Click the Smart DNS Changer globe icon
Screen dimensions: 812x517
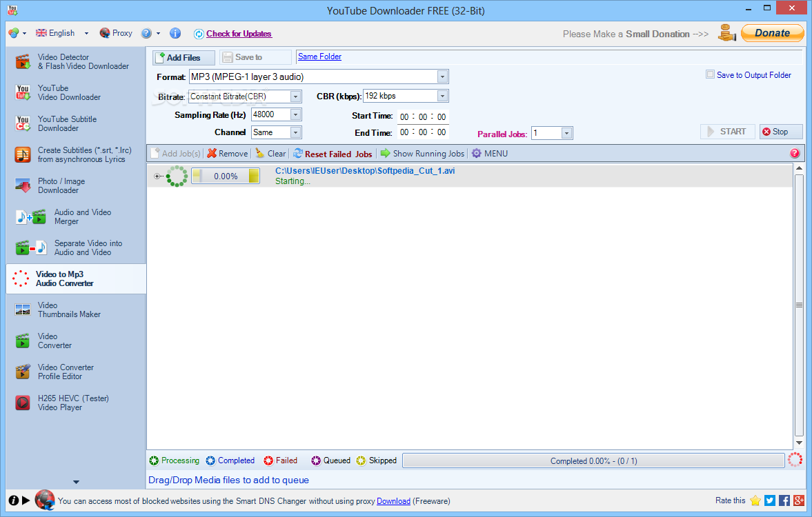(45, 500)
